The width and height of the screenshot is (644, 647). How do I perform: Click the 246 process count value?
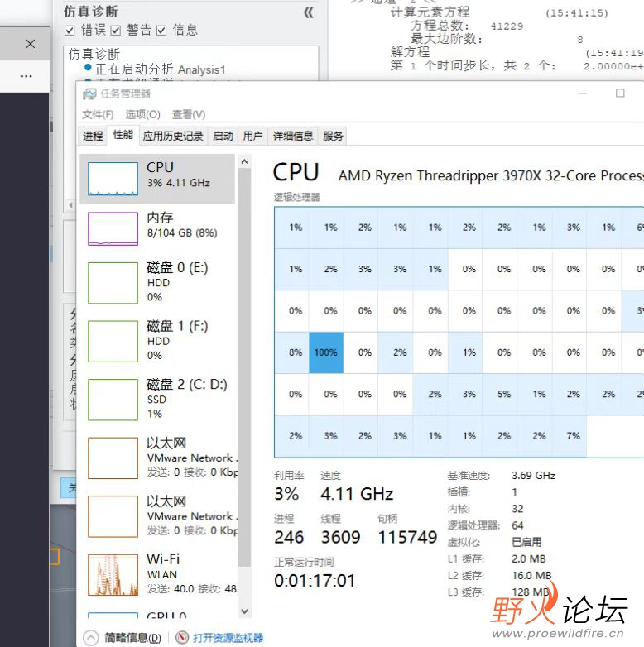289,537
